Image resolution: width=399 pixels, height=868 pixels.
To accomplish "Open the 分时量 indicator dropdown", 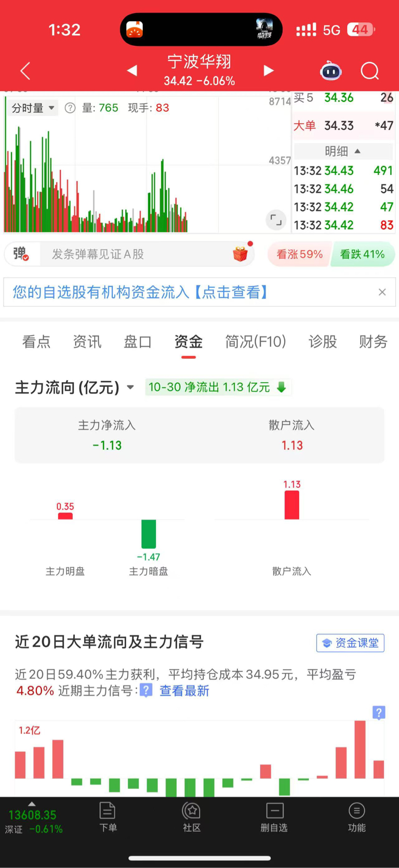I will pyautogui.click(x=33, y=108).
